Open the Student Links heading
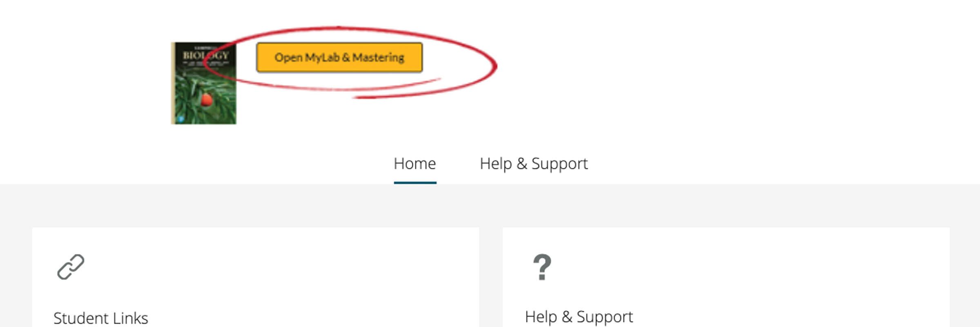Viewport: 980px width, 327px height. click(x=100, y=318)
